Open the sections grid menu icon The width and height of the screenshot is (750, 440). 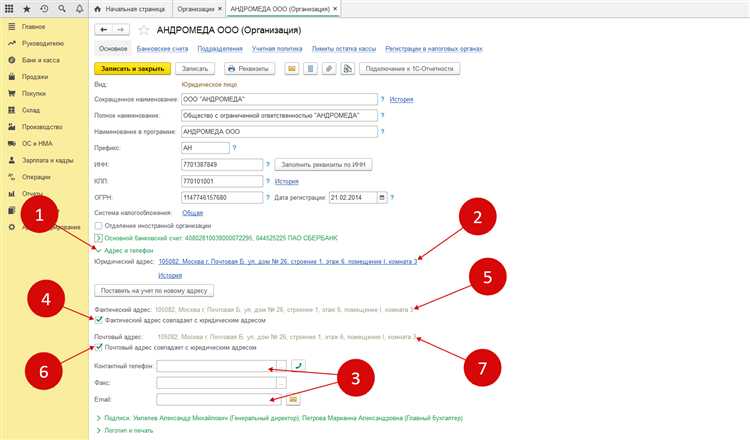pos(9,9)
